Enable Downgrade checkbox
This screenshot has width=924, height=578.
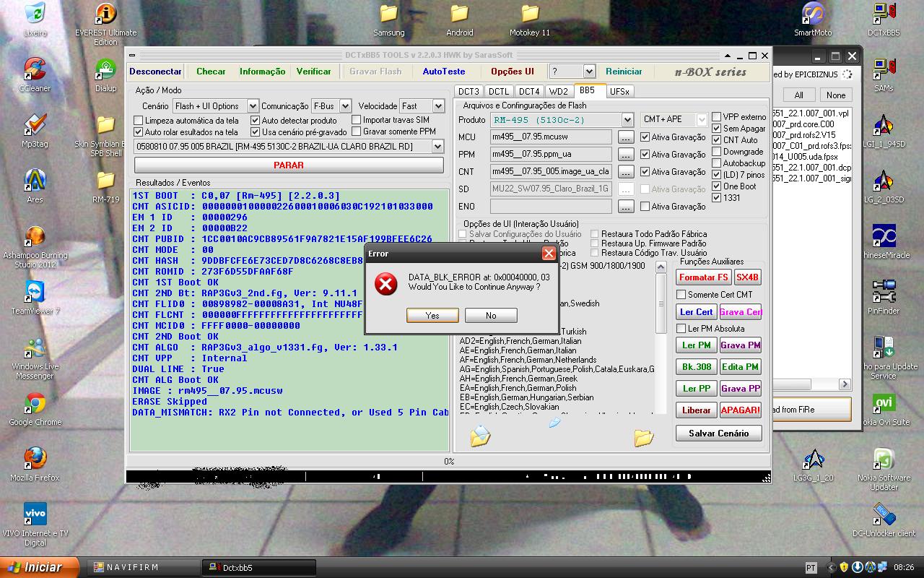[717, 152]
